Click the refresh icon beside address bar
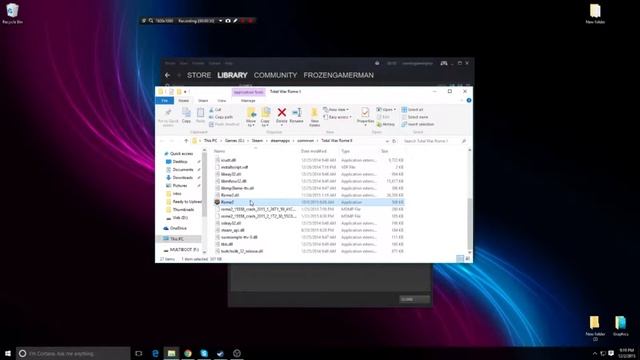The width and height of the screenshot is (640, 360). (x=394, y=141)
